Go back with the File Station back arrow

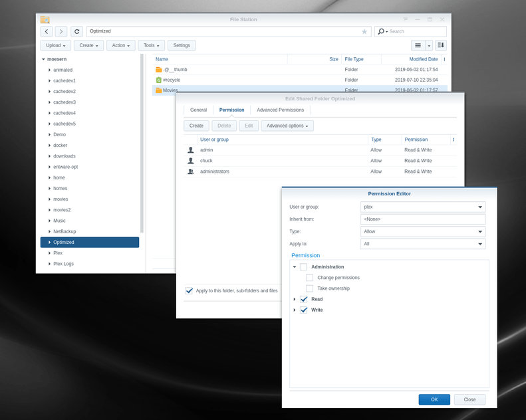click(47, 31)
